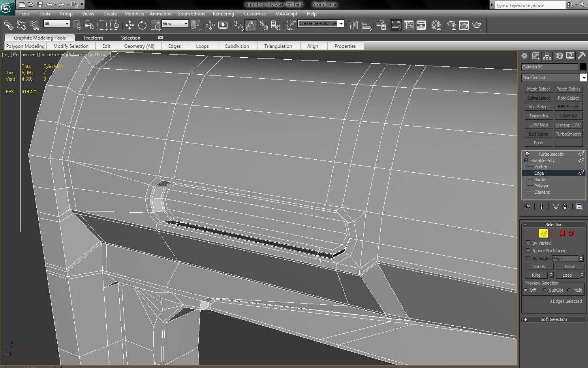Switch to the Freeform ribbon tab
The width and height of the screenshot is (588, 368).
coord(93,38)
